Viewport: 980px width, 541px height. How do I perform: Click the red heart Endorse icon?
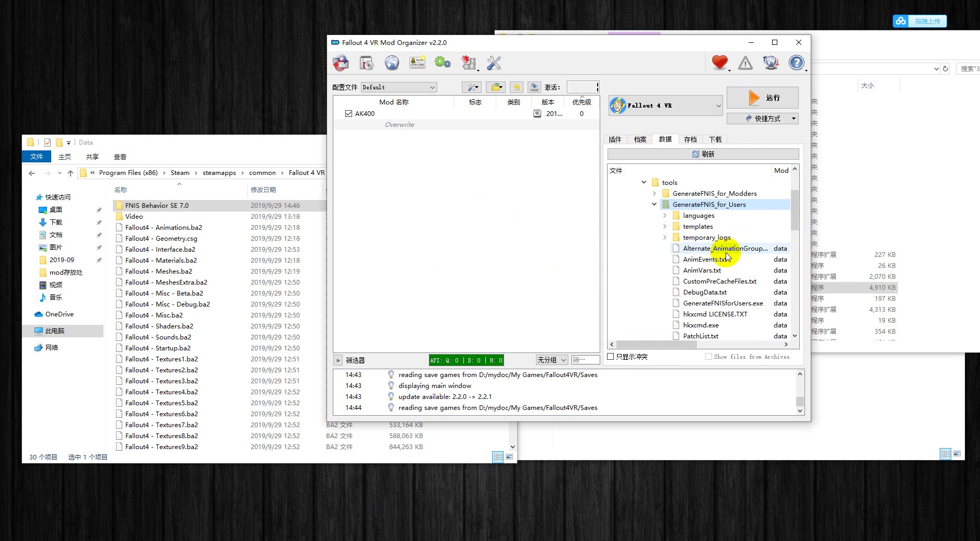coord(720,63)
